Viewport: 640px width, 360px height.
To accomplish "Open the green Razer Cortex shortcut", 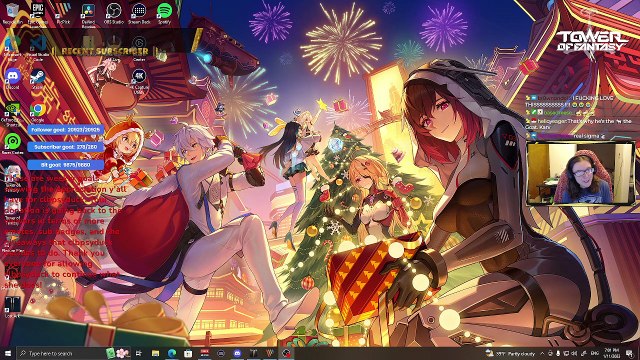I will click(x=13, y=144).
